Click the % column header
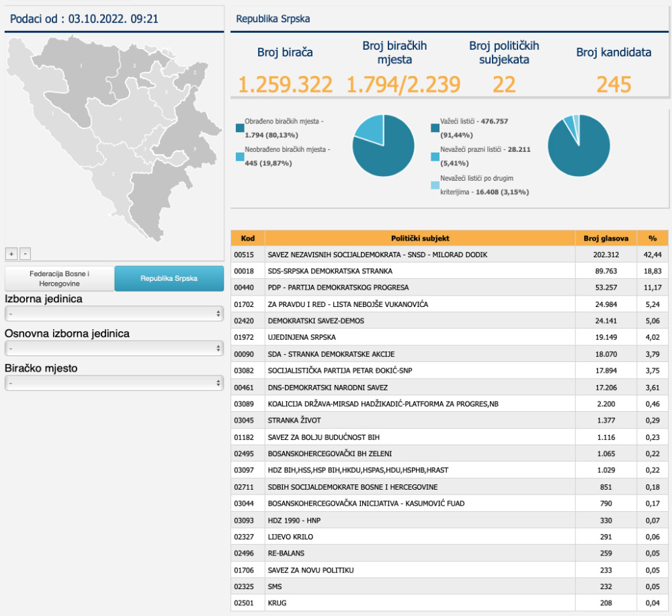 652,238
